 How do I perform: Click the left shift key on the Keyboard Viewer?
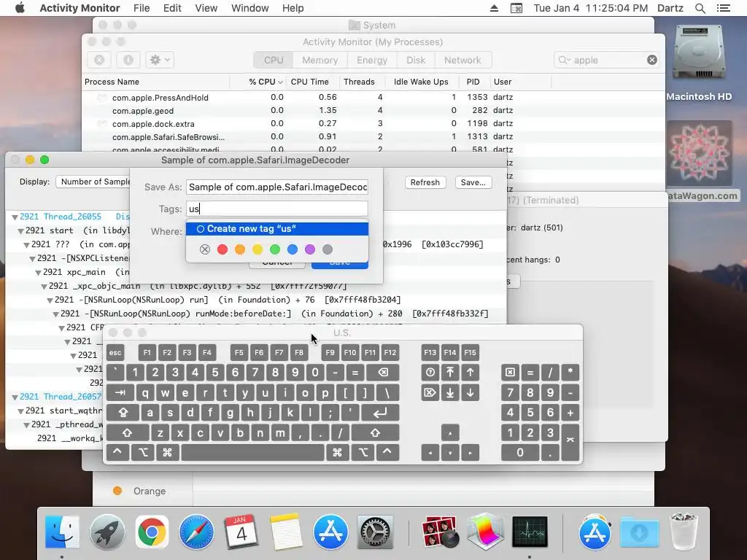pyautogui.click(x=127, y=432)
